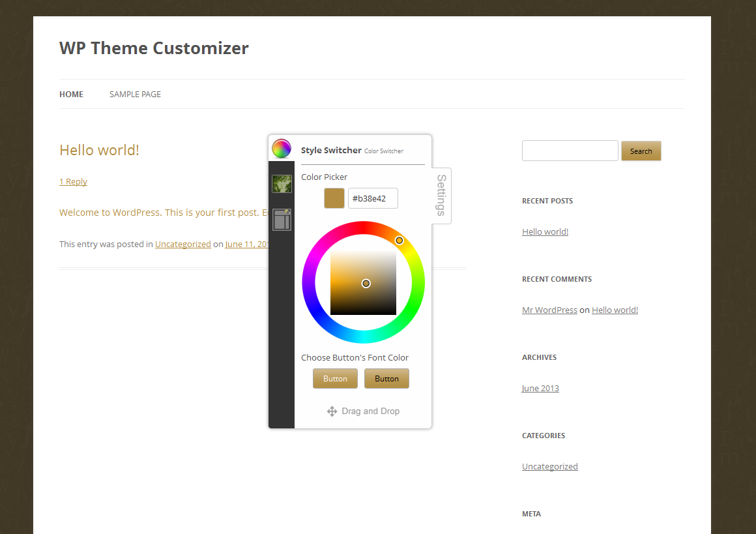Open the Hello world! post title

[99, 150]
